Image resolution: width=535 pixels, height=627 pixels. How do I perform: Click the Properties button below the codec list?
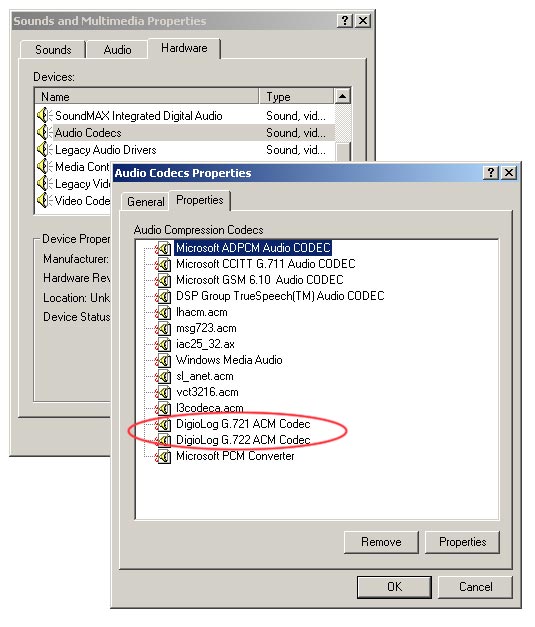[462, 542]
